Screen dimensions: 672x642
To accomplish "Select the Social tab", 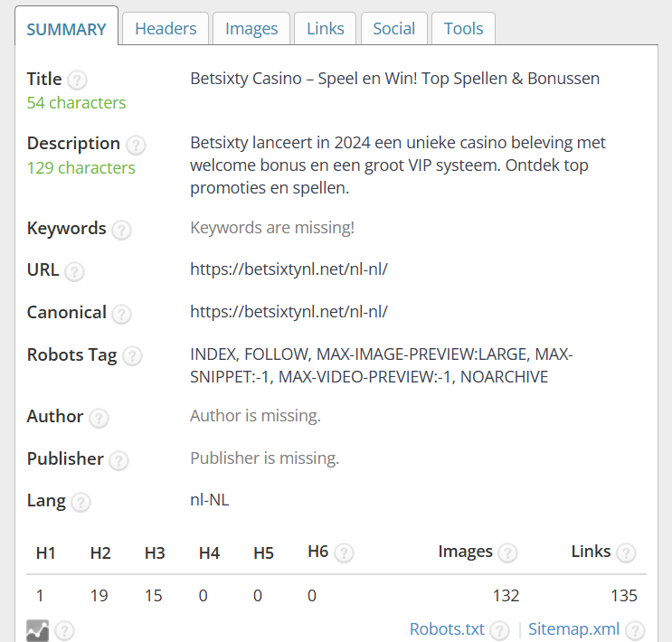I will (393, 29).
